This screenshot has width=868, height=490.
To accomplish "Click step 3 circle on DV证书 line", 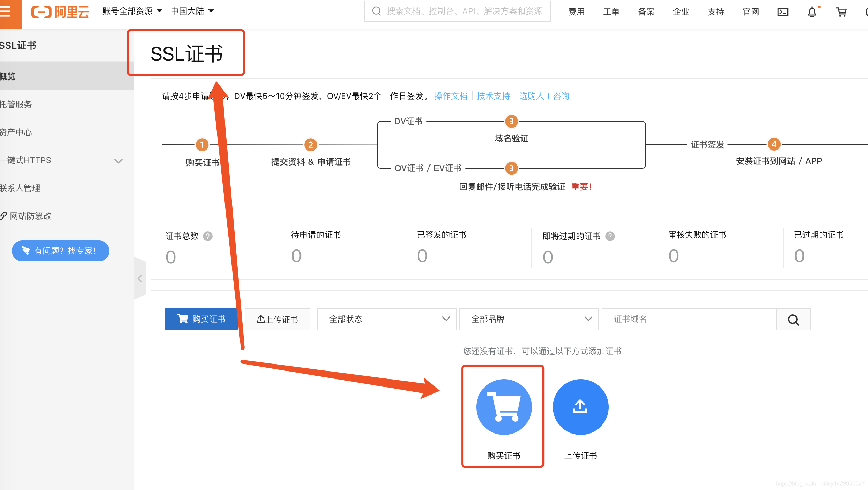I will [511, 121].
